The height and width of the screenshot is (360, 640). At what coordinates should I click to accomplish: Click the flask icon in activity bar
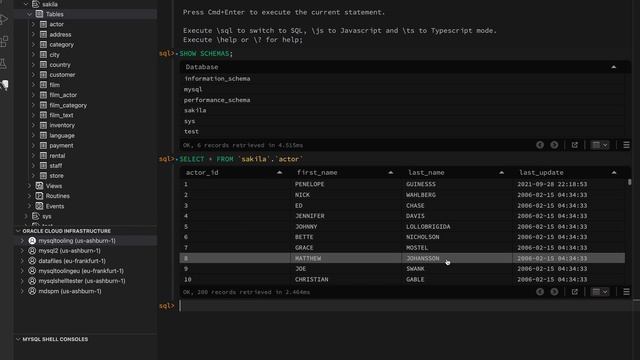(x=4, y=64)
